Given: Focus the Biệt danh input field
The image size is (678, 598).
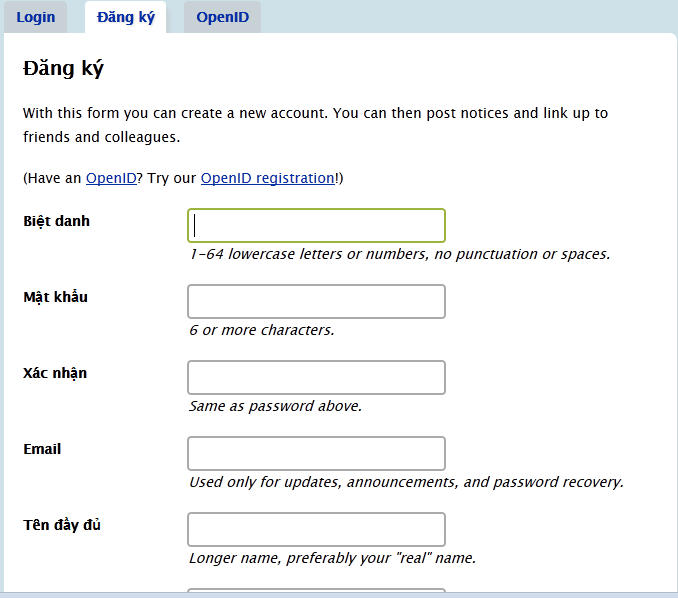Looking at the screenshot, I should tap(317, 226).
